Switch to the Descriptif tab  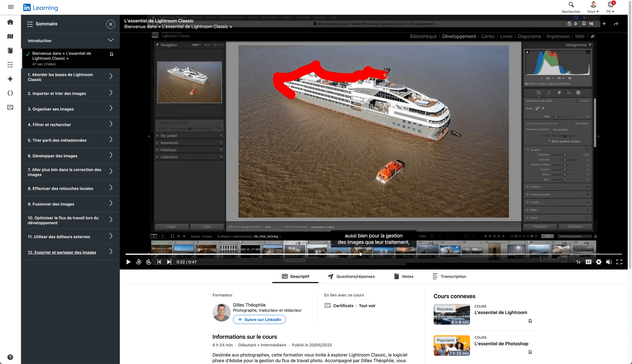[295, 276]
